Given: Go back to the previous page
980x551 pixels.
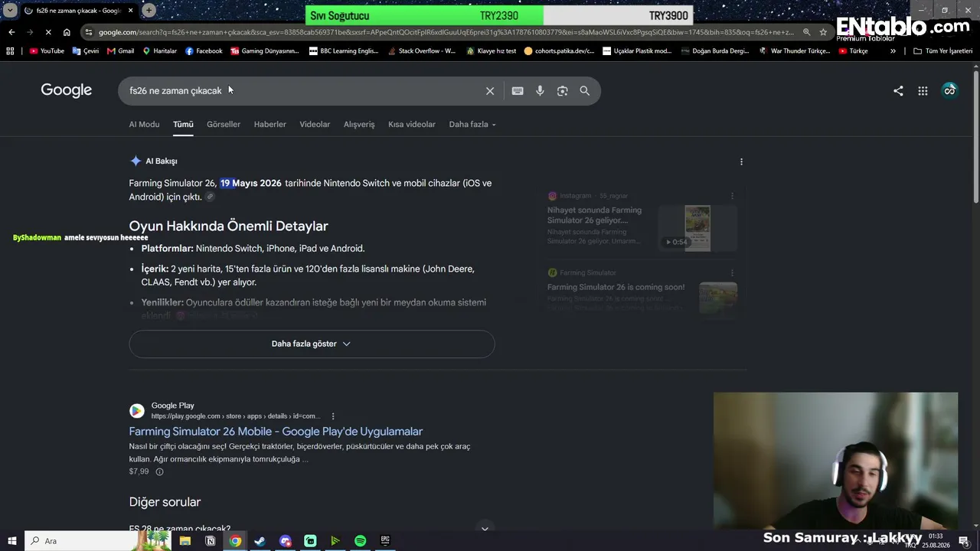Looking at the screenshot, I should click(11, 32).
